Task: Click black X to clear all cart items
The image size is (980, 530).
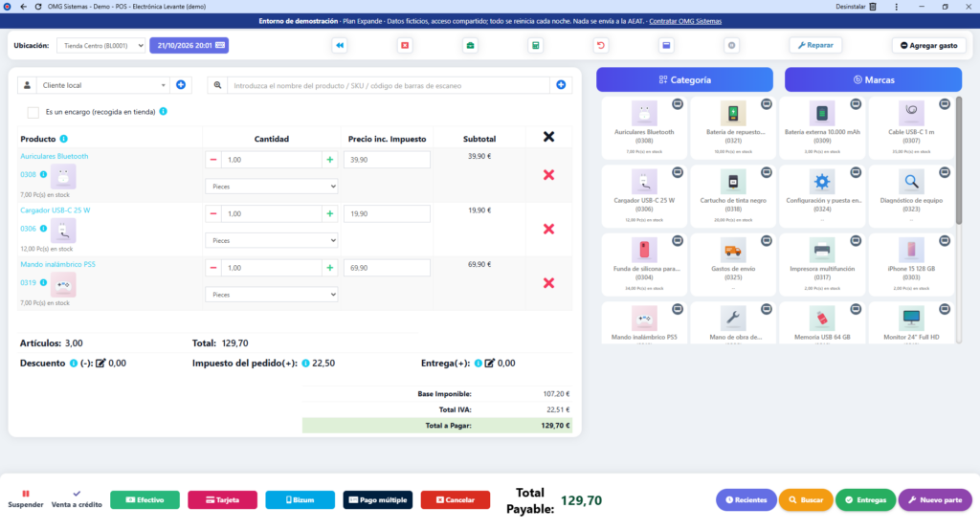Action: pos(548,137)
